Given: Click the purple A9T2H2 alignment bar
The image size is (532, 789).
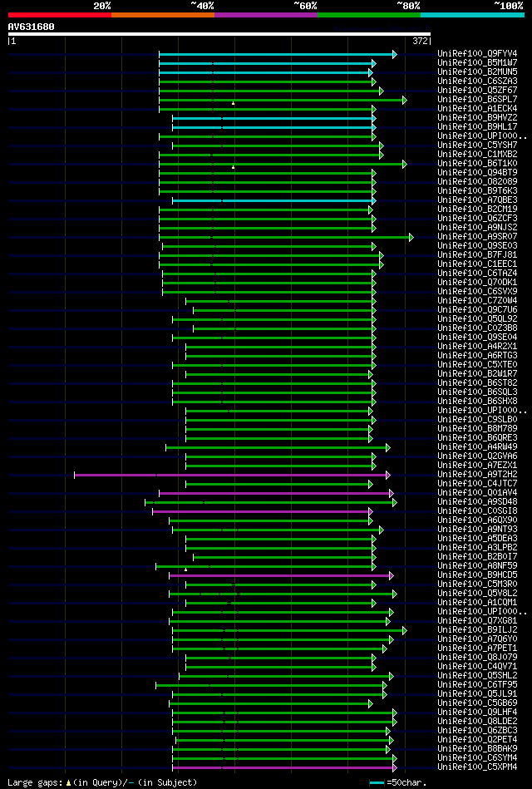Looking at the screenshot, I should (x=231, y=475).
